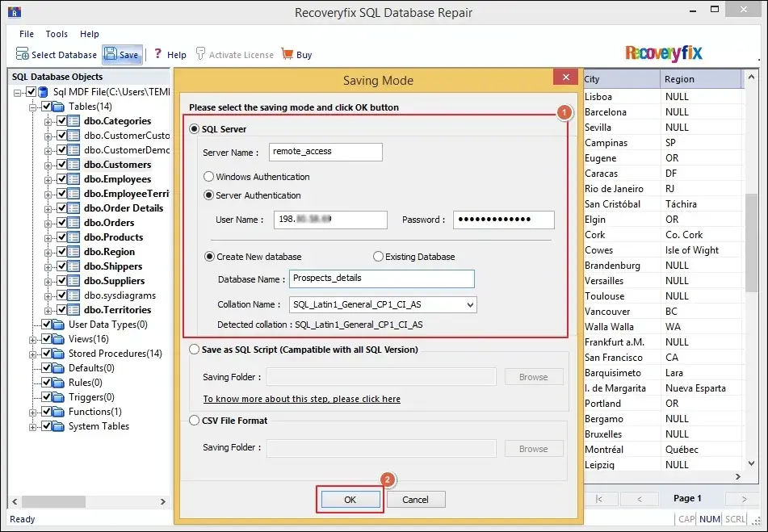
Task: Collapse the Sql MDF File root node
Action: 18,93
